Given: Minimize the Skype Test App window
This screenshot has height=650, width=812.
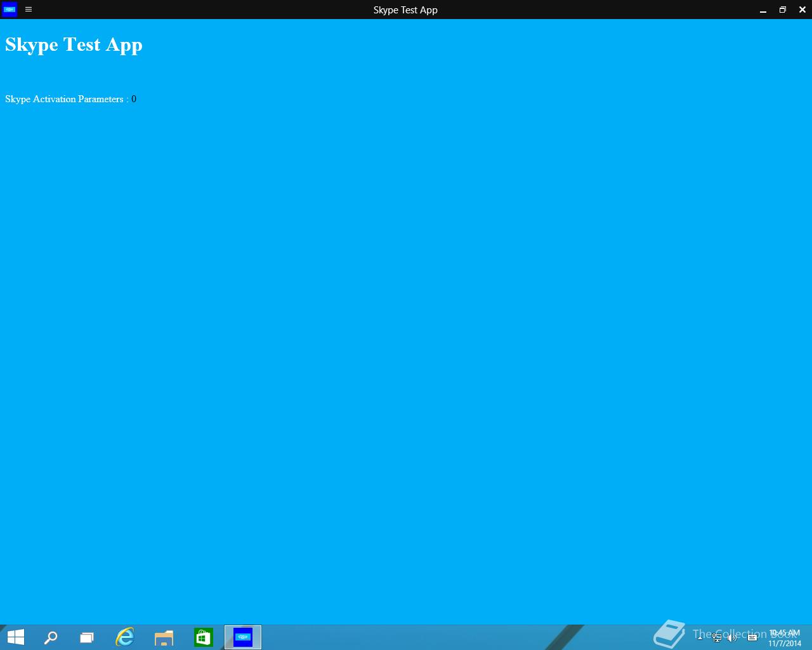Looking at the screenshot, I should point(763,10).
